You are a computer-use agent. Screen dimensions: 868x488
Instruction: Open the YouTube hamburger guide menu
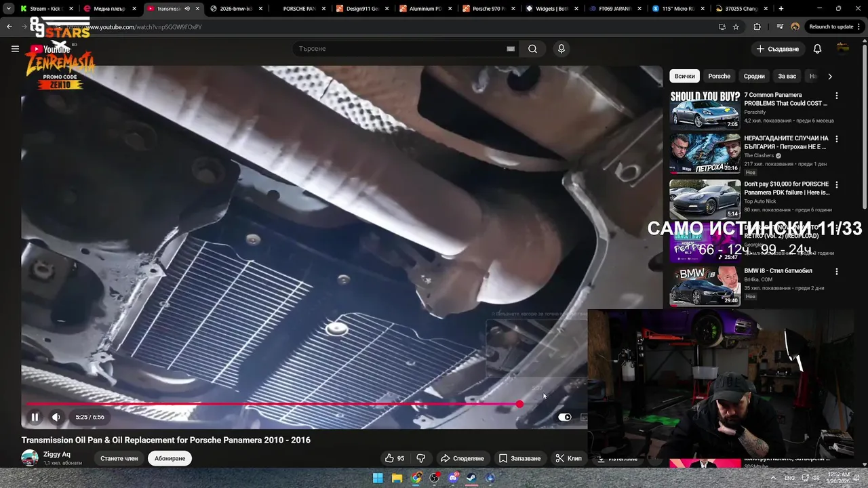[x=15, y=49]
